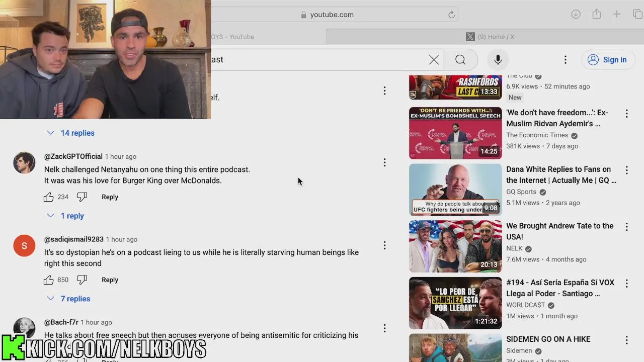This screenshot has height=362, width=644.
Task: Open options for Sidemen hike video
Action: pos(627,340)
